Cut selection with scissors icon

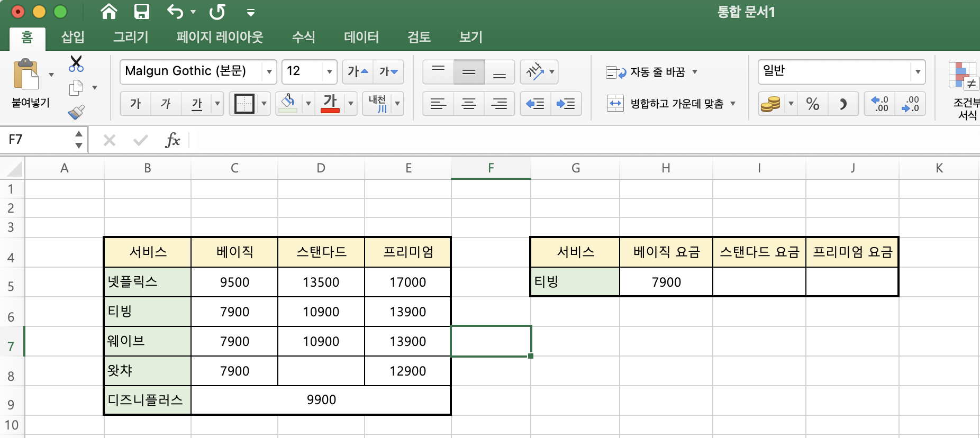tap(76, 63)
